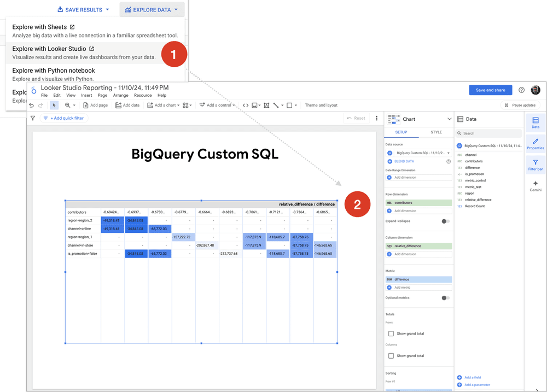Select the line drawing tool

pyautogui.click(x=276, y=106)
